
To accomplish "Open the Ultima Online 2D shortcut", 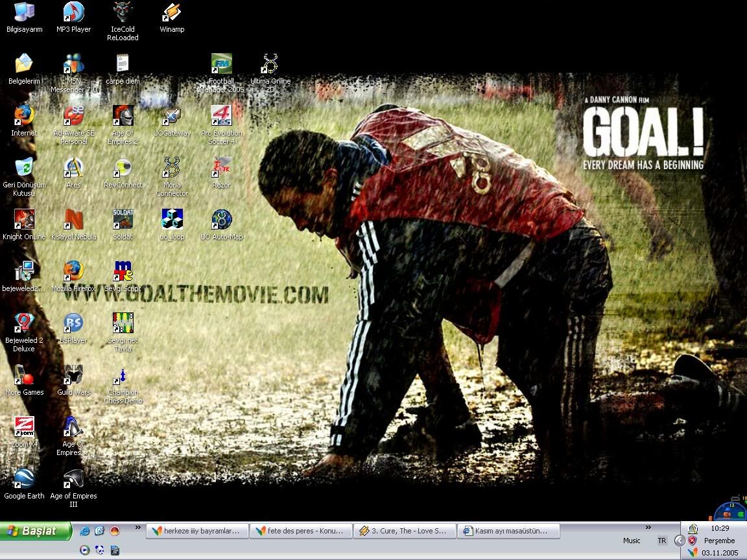I will (x=270, y=73).
